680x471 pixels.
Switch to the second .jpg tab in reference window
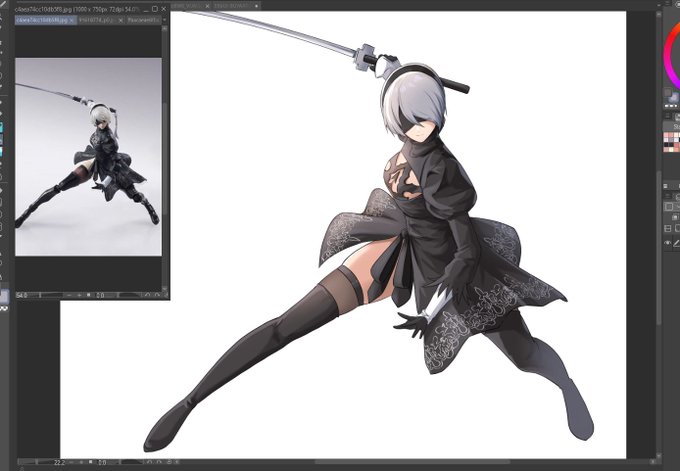(97, 20)
